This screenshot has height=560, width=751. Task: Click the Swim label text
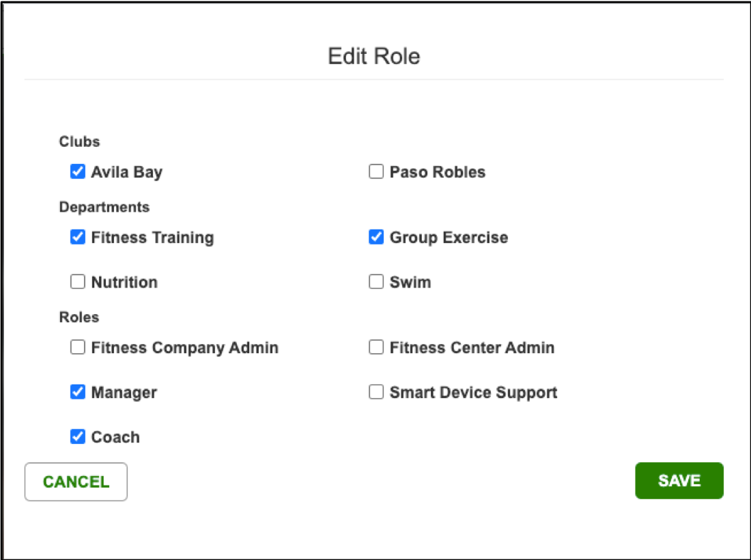coord(410,281)
